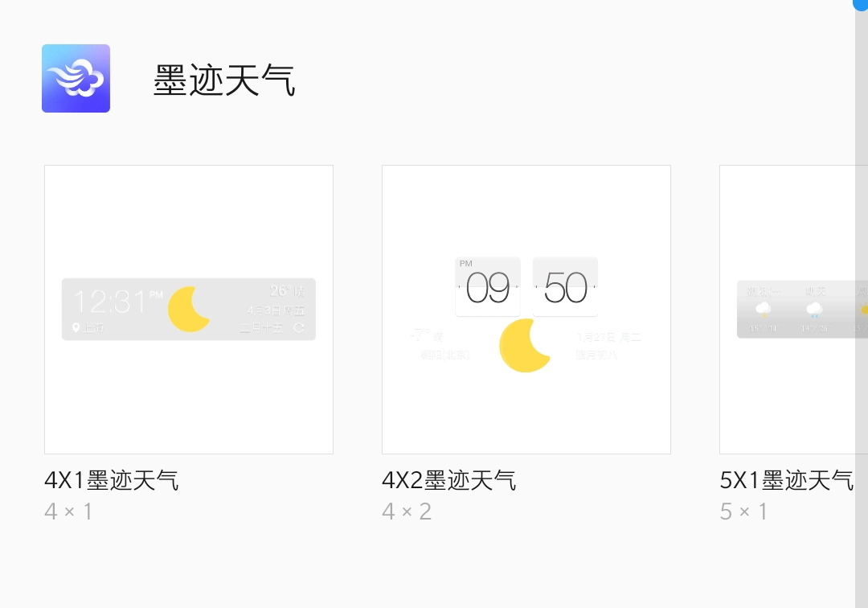Select the 4X2墨迹天气 widget preview
The width and height of the screenshot is (868, 608).
[526, 310]
